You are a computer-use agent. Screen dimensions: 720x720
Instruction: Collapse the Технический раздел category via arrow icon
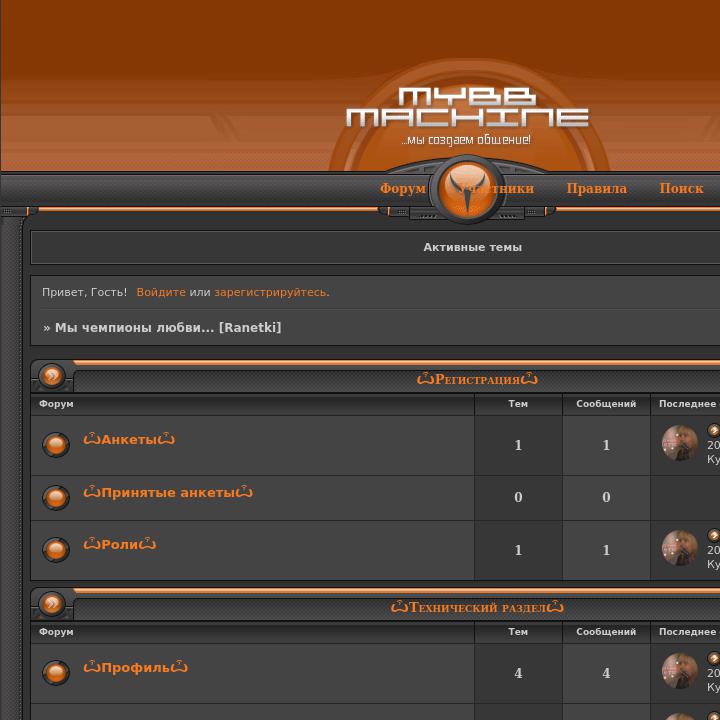coord(52,603)
